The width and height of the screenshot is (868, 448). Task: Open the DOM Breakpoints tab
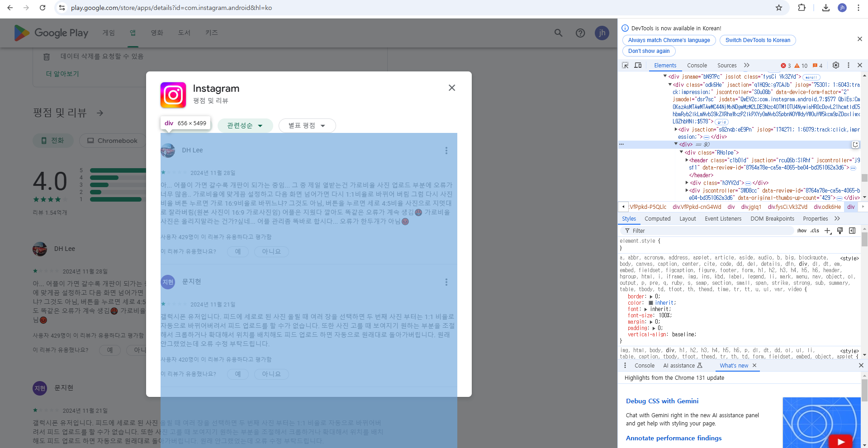pyautogui.click(x=773, y=219)
